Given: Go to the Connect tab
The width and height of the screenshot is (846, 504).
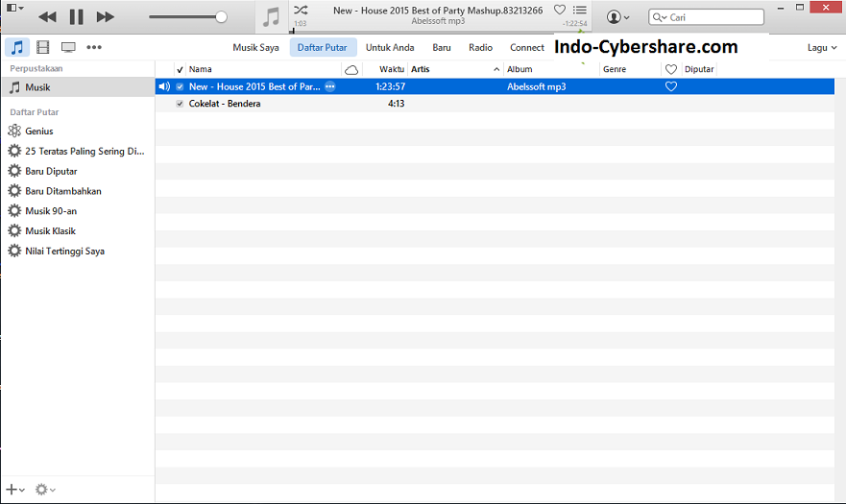Looking at the screenshot, I should pyautogui.click(x=527, y=47).
